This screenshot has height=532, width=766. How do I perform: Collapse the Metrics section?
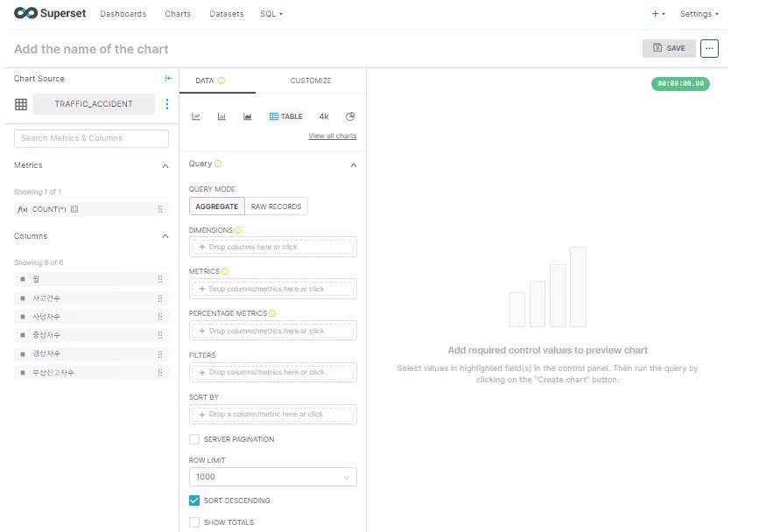pos(165,165)
